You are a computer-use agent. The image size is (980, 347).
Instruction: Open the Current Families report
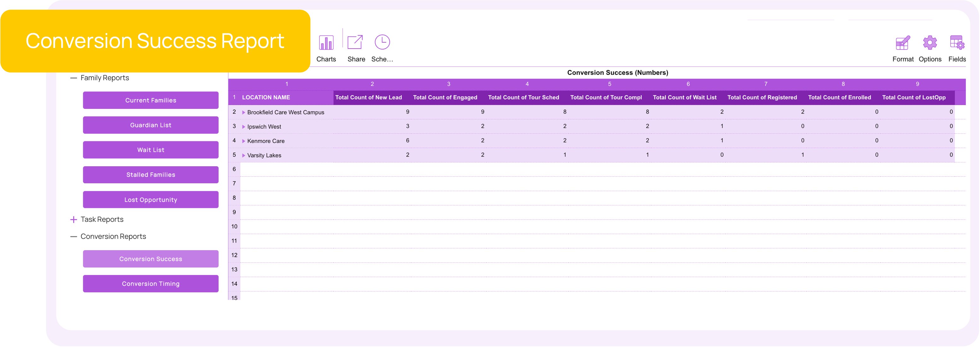point(151,100)
